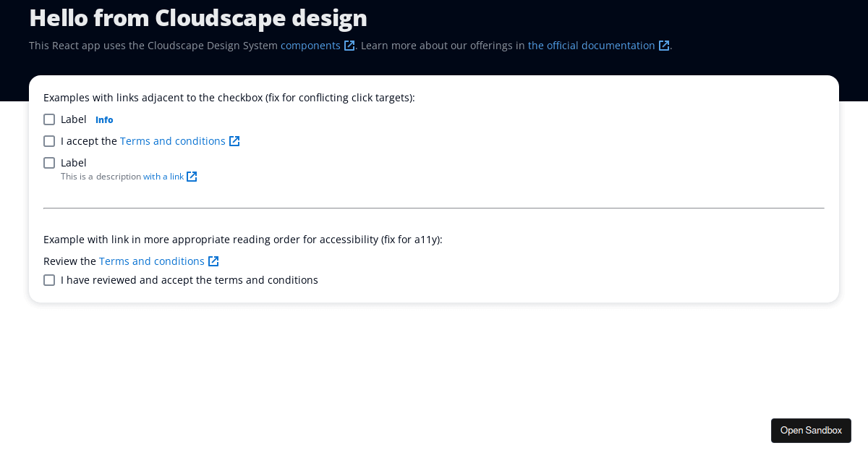
Task: Click label text 'I have reviewed and accept the terms and conditions'
Action: pos(190,280)
